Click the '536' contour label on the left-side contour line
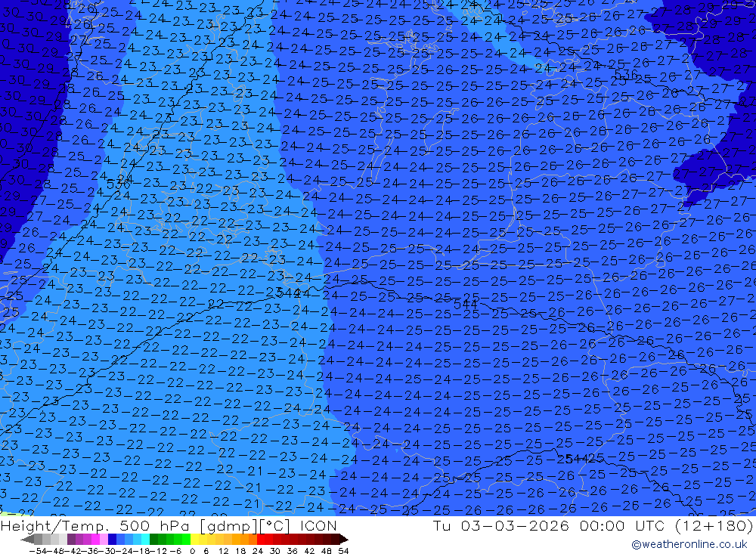Viewport: 756px width, 554px height. pos(119,184)
